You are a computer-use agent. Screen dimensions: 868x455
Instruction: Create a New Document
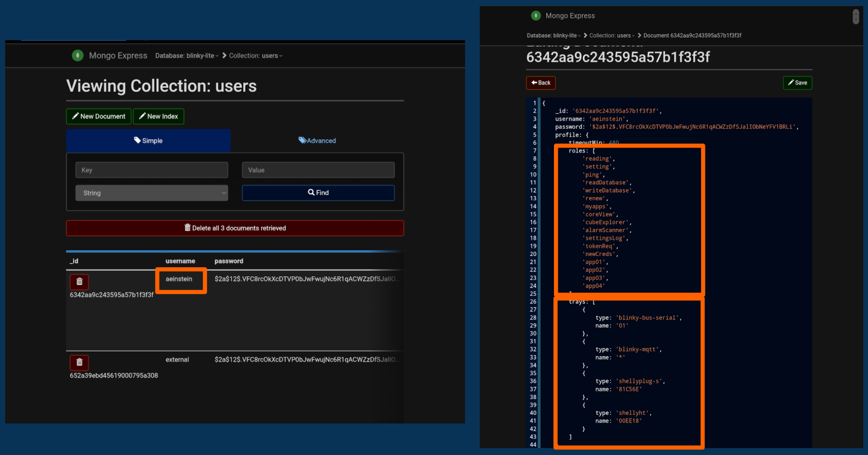(x=99, y=116)
